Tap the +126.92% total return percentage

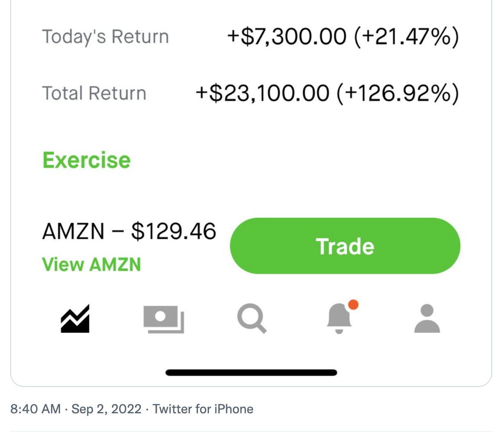(398, 93)
